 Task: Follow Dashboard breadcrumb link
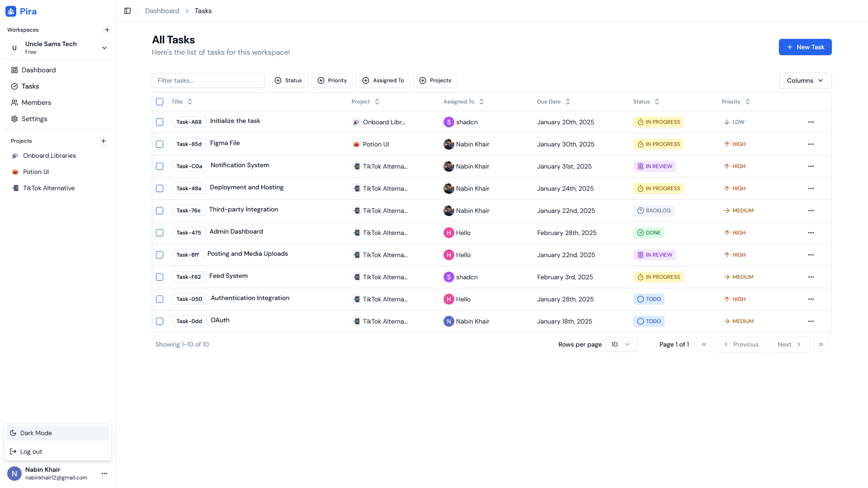click(162, 11)
